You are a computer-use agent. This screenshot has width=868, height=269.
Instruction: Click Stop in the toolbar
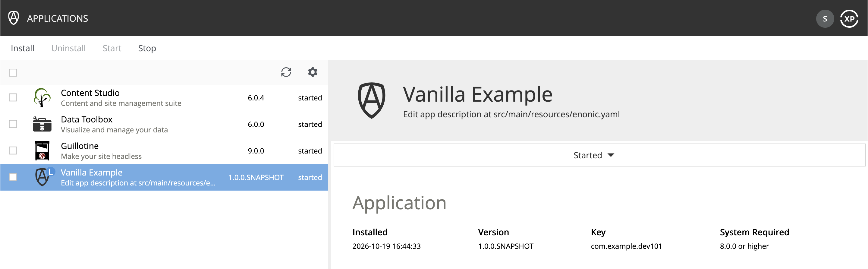(x=147, y=48)
